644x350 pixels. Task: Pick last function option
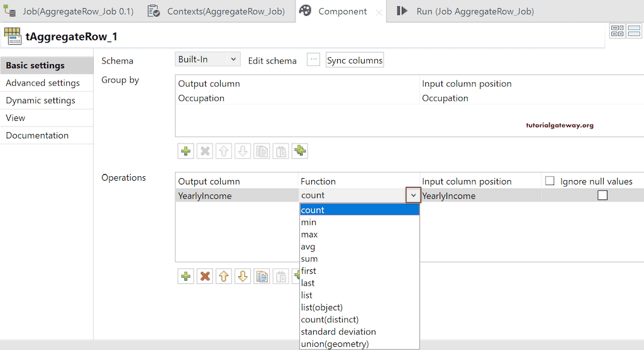359,283
